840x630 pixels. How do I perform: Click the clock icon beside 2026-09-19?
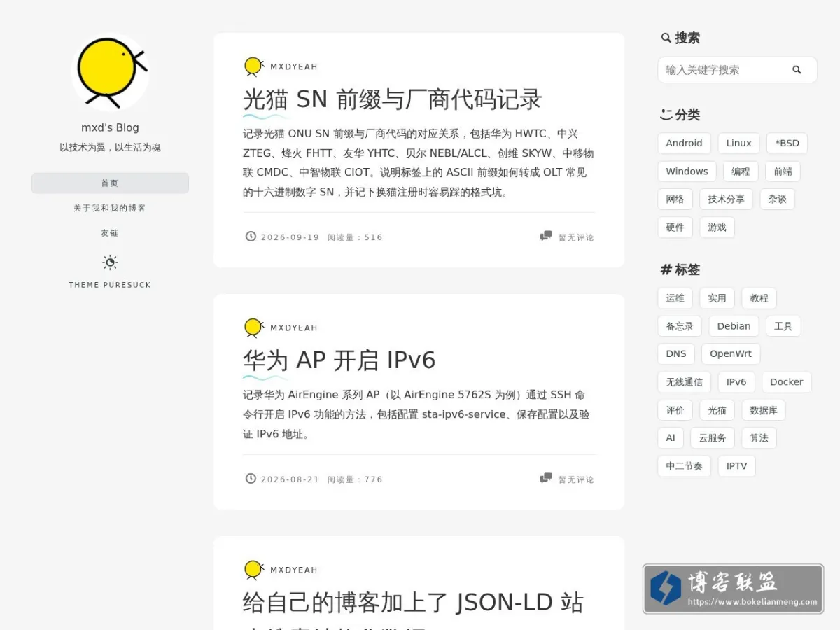click(251, 237)
